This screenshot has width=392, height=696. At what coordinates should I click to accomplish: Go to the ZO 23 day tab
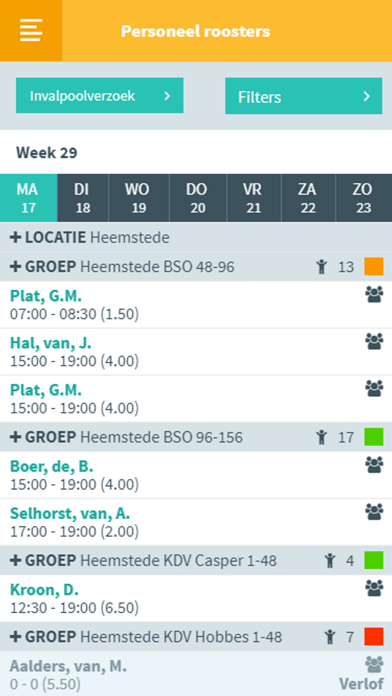coord(364,198)
